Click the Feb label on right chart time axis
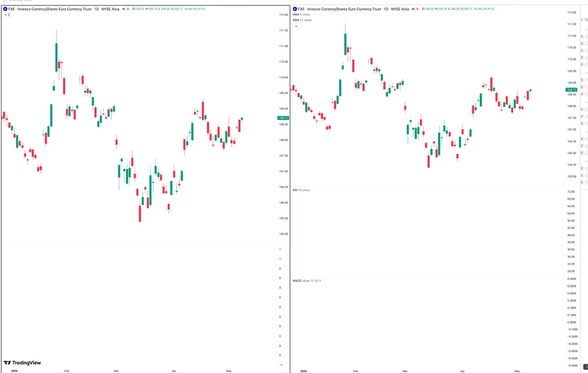 point(356,371)
